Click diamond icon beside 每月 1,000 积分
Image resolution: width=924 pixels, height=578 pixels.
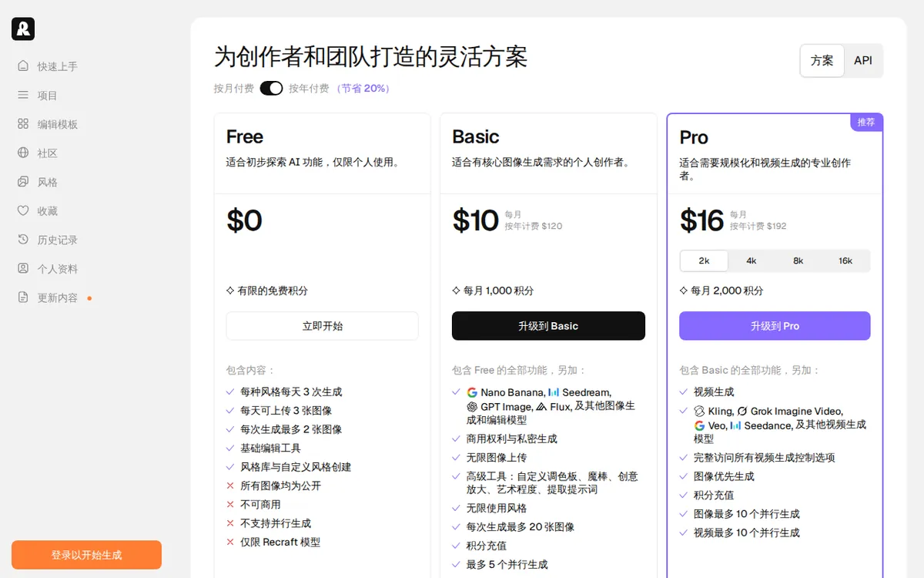(456, 291)
